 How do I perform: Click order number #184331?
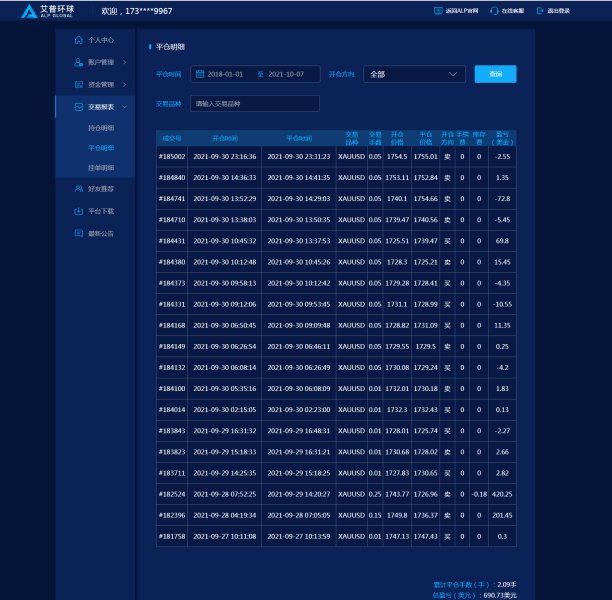click(172, 304)
